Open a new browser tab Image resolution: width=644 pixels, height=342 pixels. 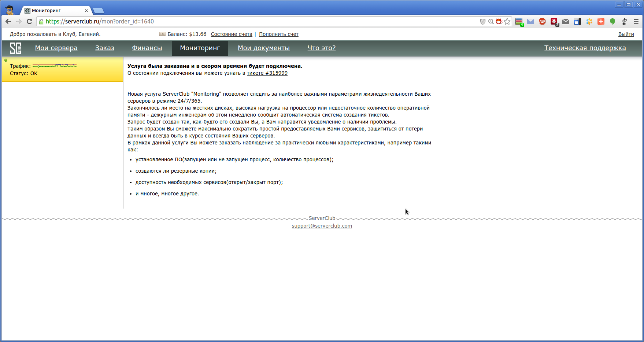(x=98, y=11)
